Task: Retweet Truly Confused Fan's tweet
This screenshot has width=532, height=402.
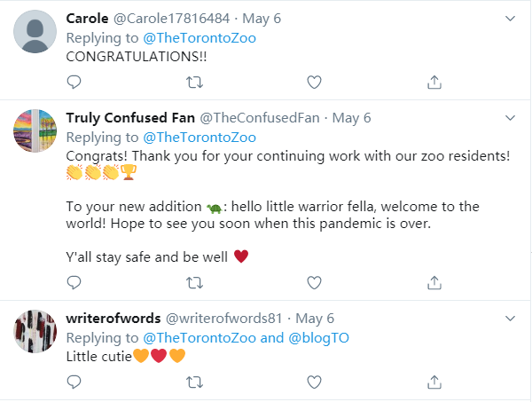Action: tap(194, 282)
